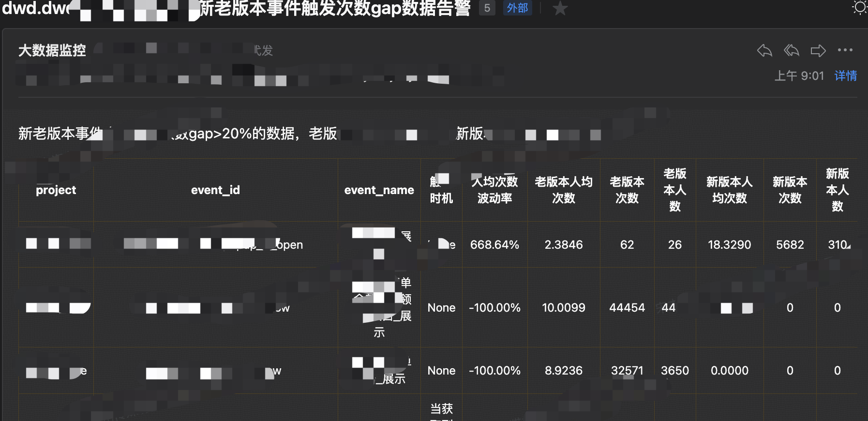
Task: Click the 外部 external tag
Action: (x=517, y=8)
